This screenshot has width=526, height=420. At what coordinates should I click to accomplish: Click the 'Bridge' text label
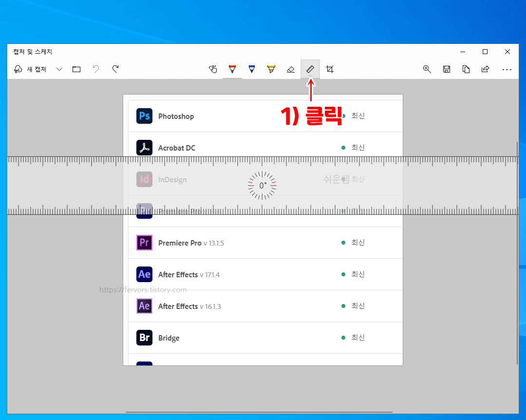tap(169, 338)
